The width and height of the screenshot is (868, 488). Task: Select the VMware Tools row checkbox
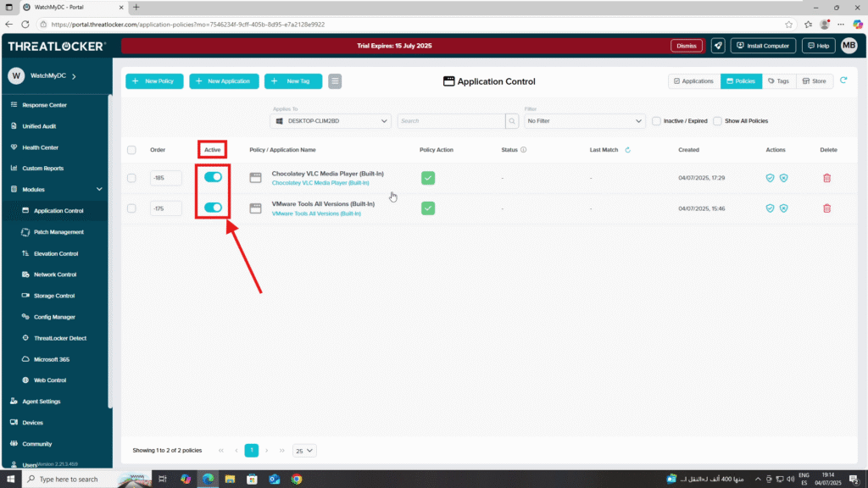click(x=131, y=208)
